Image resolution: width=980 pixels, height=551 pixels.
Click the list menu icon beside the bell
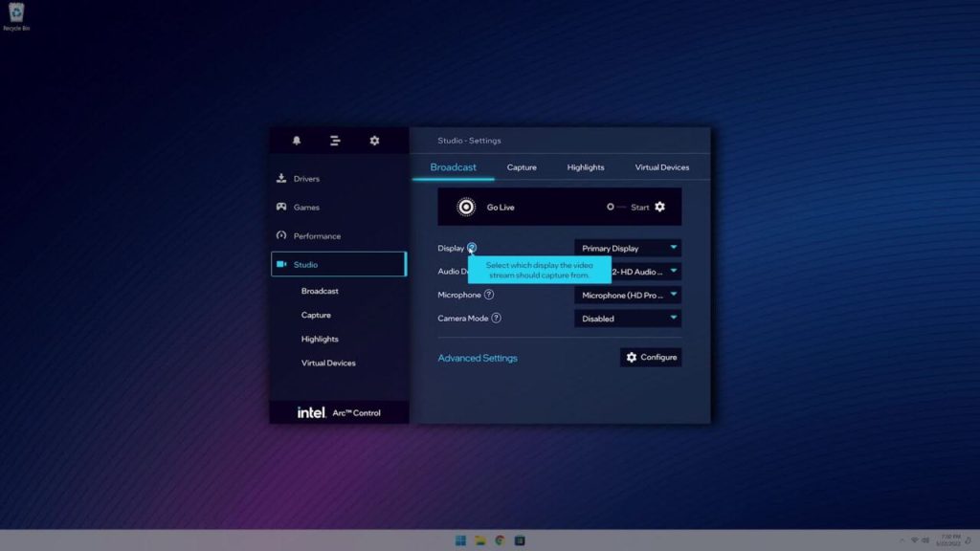[335, 141]
